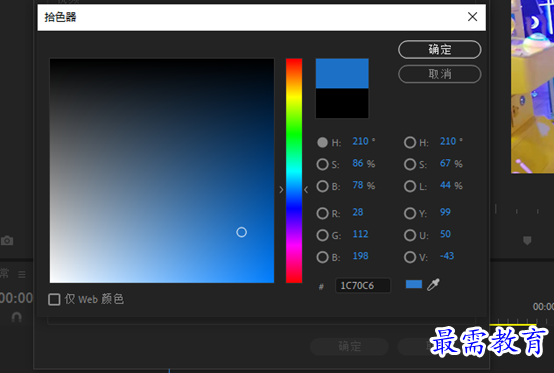
Task: Select the V chroma radio button
Action: tap(410, 257)
